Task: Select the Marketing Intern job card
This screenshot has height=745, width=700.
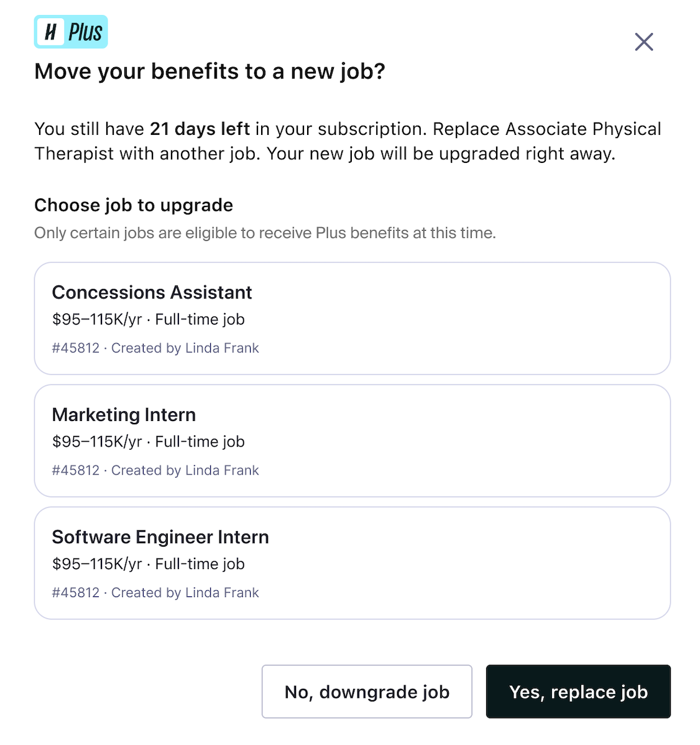Action: pyautogui.click(x=352, y=441)
